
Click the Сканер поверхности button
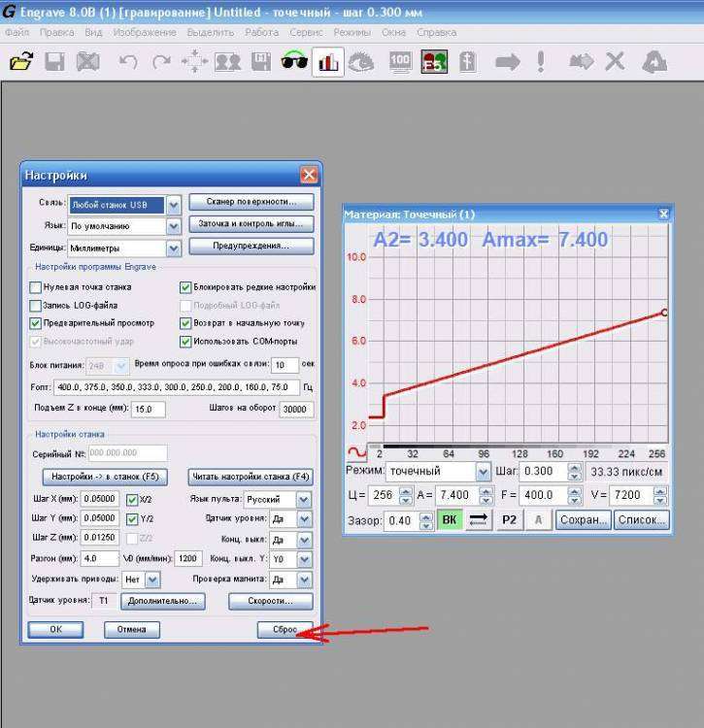tap(251, 202)
